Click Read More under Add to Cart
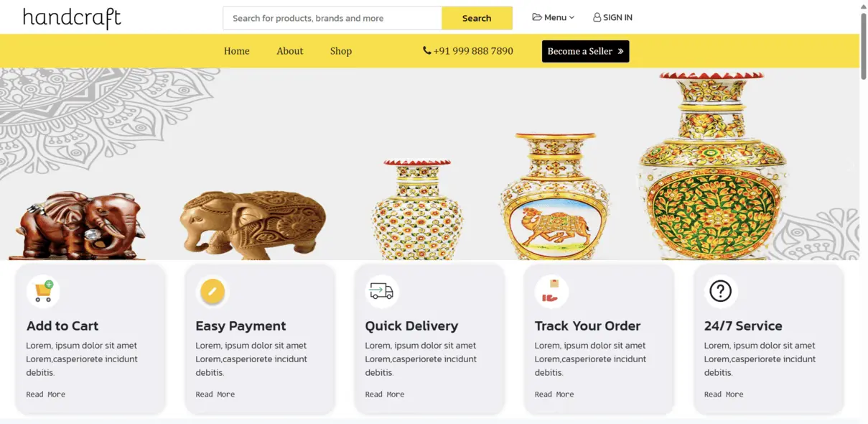868x424 pixels. 46,394
